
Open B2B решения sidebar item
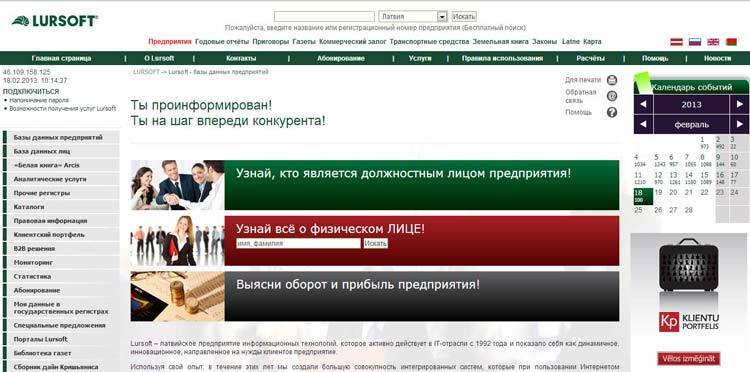[61, 249]
